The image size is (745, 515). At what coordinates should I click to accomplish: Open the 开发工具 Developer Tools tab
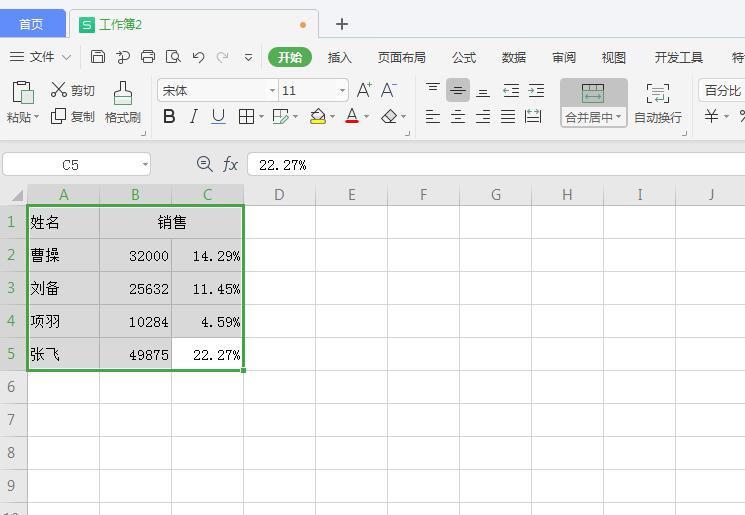(x=678, y=57)
